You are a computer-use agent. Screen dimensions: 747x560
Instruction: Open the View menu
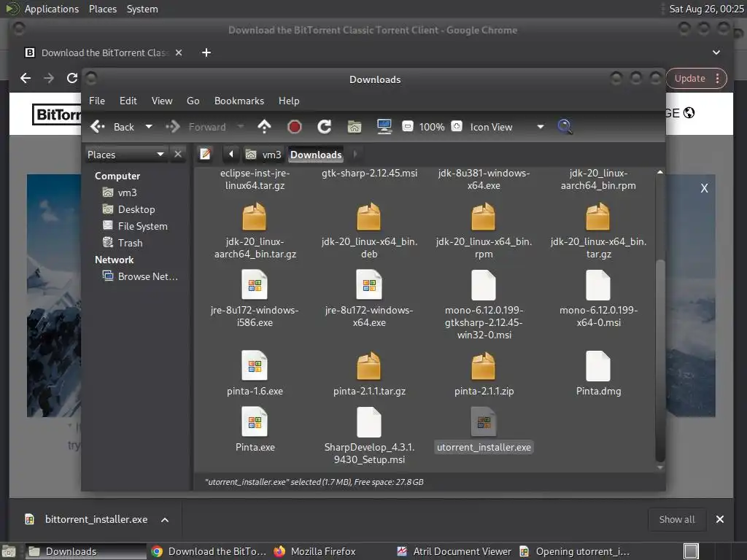point(162,101)
